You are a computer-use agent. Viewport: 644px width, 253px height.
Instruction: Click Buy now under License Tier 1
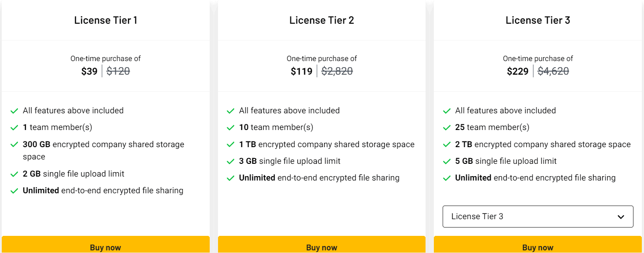click(105, 247)
